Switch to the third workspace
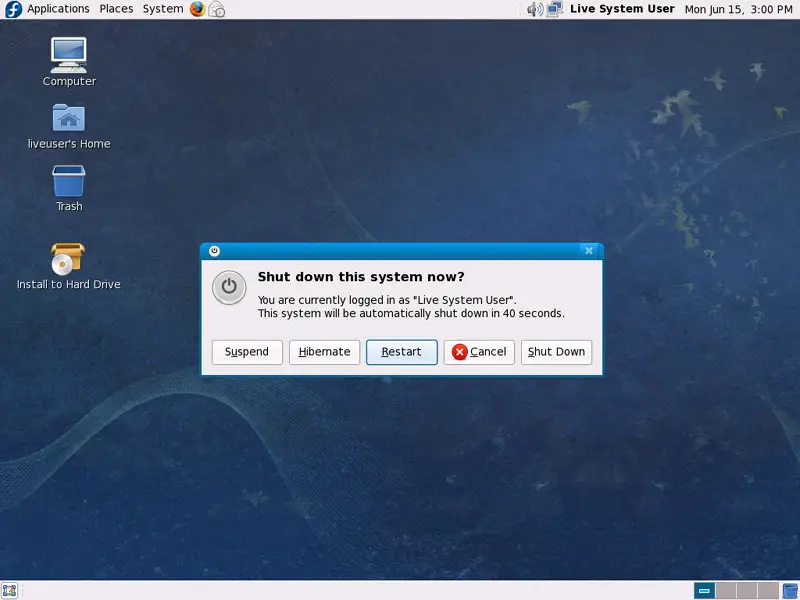The image size is (800, 600). point(746,591)
